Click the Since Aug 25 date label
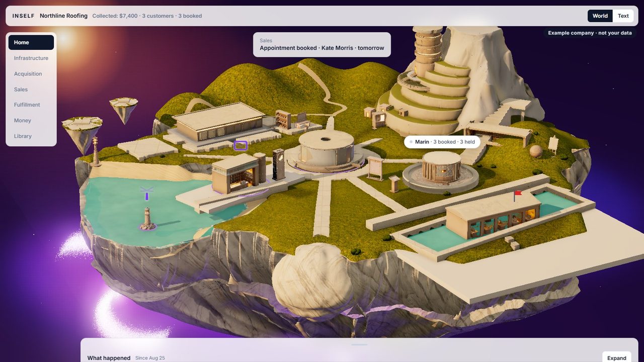Image resolution: width=644 pixels, height=362 pixels. [x=150, y=358]
